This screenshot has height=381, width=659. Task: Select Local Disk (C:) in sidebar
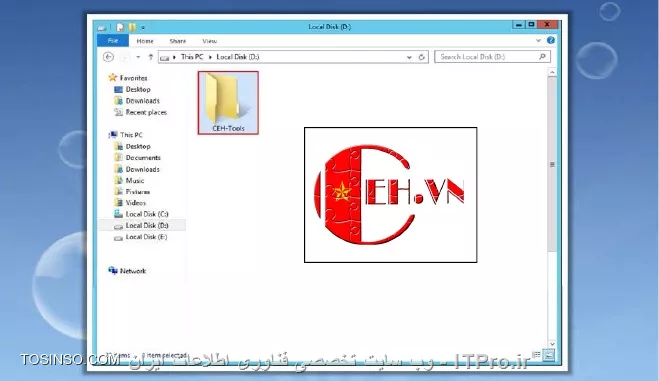147,214
